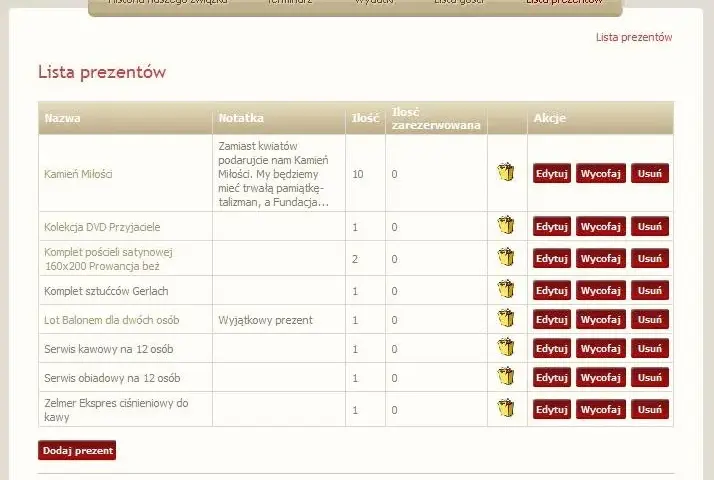This screenshot has height=480, width=714.
Task: Click quantity 10 in Kamień Miłości row
Action: pyautogui.click(x=357, y=174)
